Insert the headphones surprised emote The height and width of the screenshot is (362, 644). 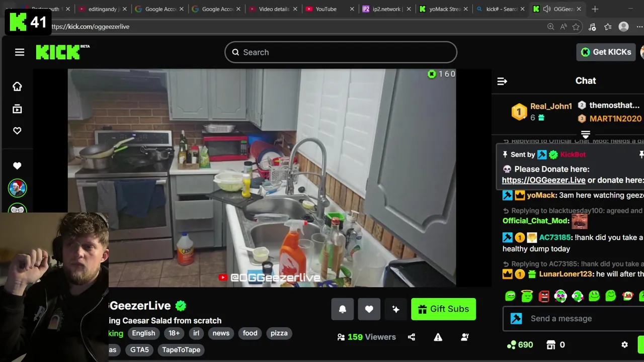(560, 296)
